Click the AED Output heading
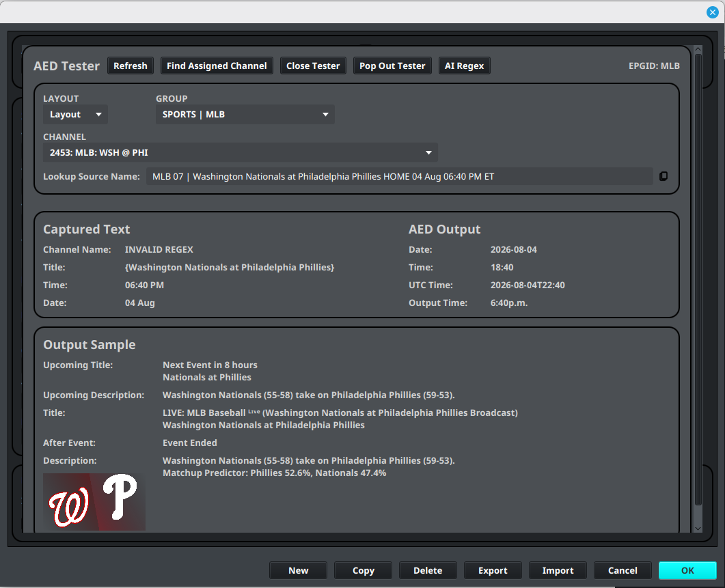Image resolution: width=725 pixels, height=588 pixels. click(x=445, y=229)
